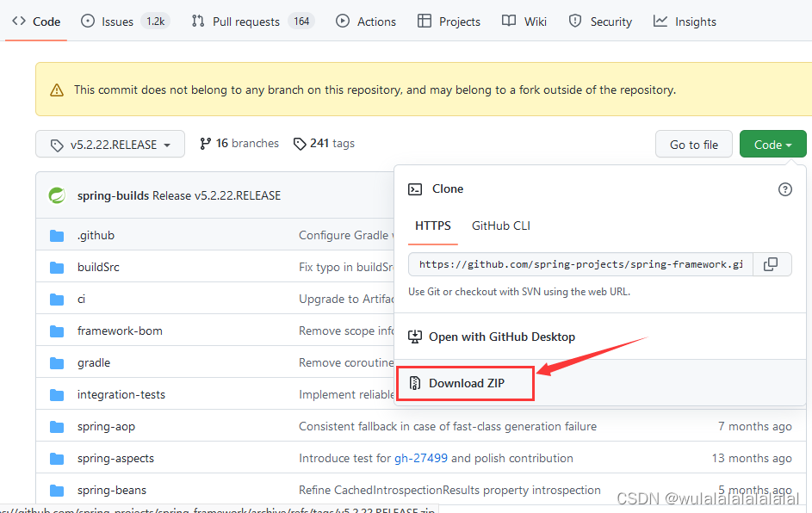Switch to the Actions tab
Image resolution: width=812 pixels, height=513 pixels.
click(x=366, y=22)
